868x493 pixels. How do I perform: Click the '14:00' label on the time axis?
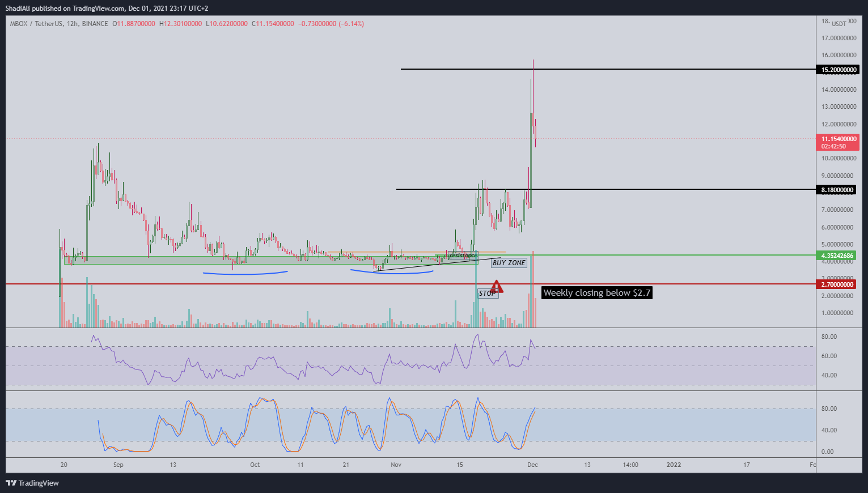click(x=630, y=465)
